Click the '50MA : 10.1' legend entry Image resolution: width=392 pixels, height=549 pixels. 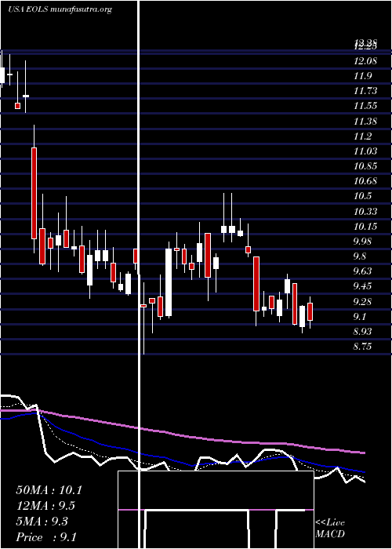49,490
